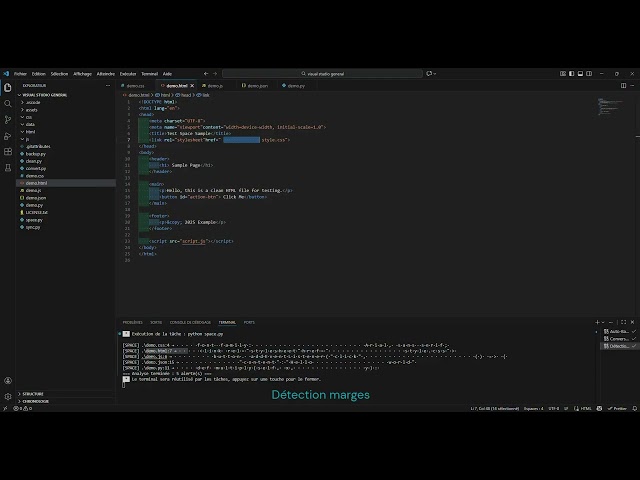
Task: Create a new terminal with plus
Action: coord(597,322)
